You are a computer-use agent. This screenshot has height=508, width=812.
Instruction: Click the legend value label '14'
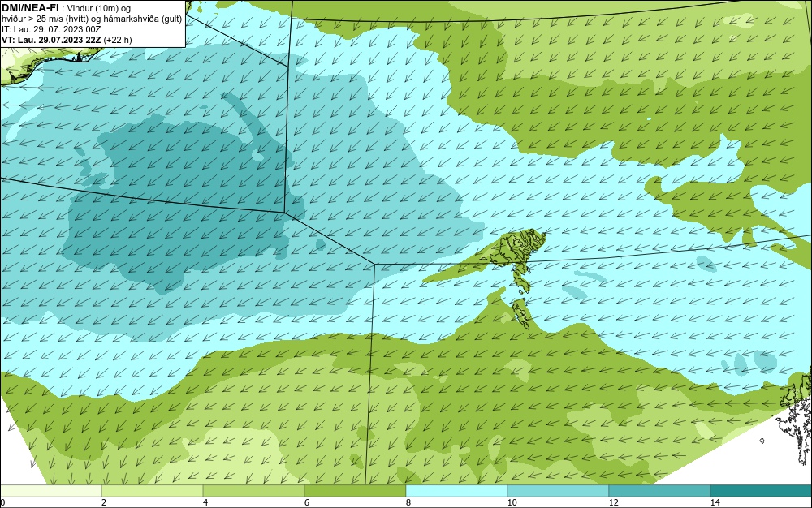[715, 503]
